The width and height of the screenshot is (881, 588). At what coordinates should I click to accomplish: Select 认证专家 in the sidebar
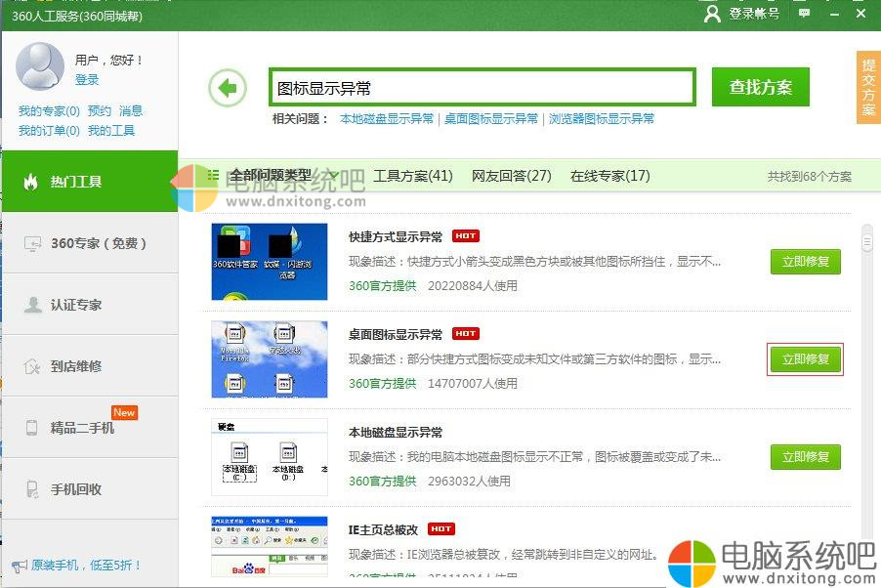(x=90, y=305)
